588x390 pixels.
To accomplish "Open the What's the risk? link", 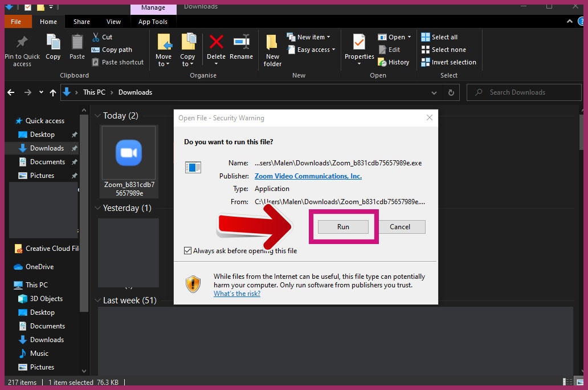I will 237,294.
